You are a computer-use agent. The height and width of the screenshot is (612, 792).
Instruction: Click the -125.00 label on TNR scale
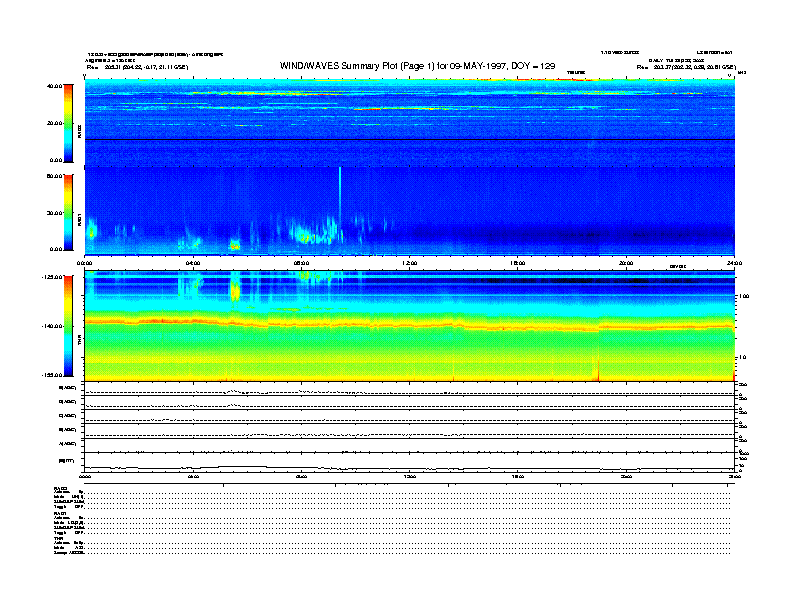pyautogui.click(x=52, y=277)
